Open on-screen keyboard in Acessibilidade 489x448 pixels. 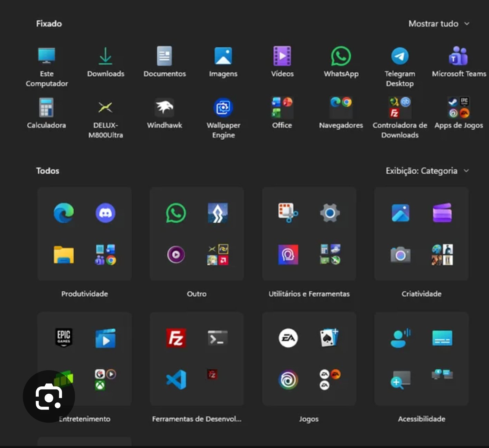coord(442,338)
